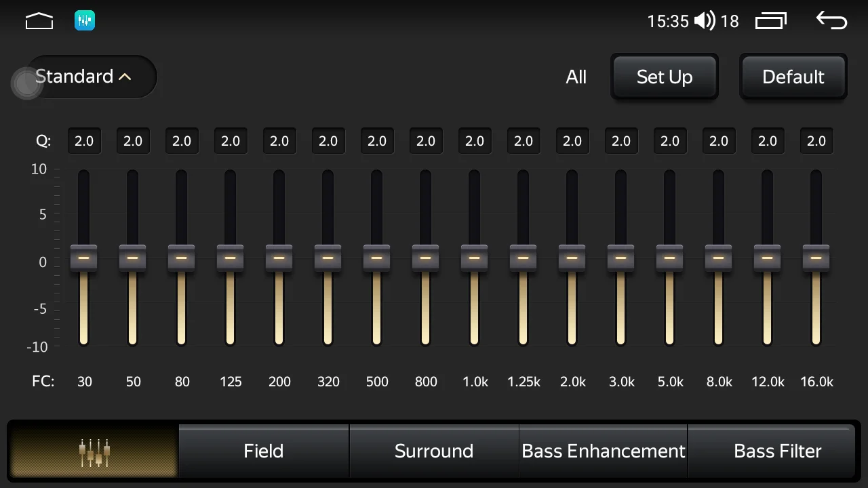Image resolution: width=868 pixels, height=488 pixels.
Task: Click the 16.0k frequency label in the FC row
Action: pyautogui.click(x=816, y=382)
